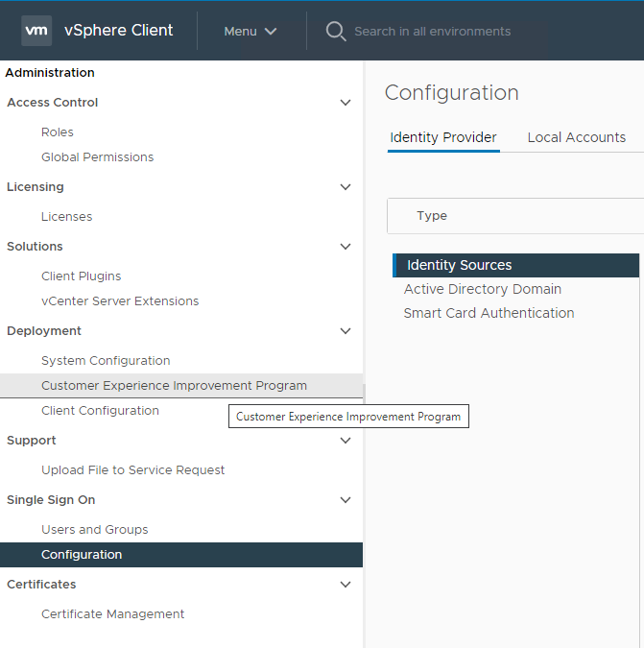Click the Certificates heading
644x648 pixels.
pos(41,585)
